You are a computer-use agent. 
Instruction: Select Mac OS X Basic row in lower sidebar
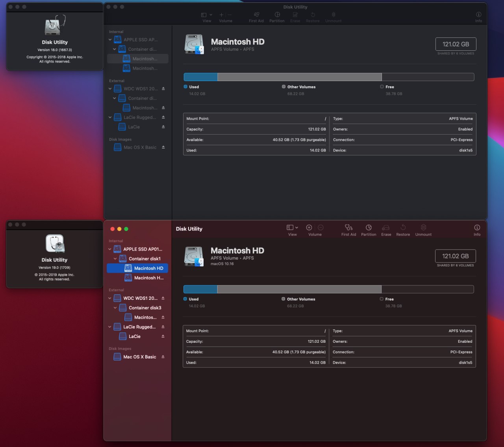tap(137, 357)
